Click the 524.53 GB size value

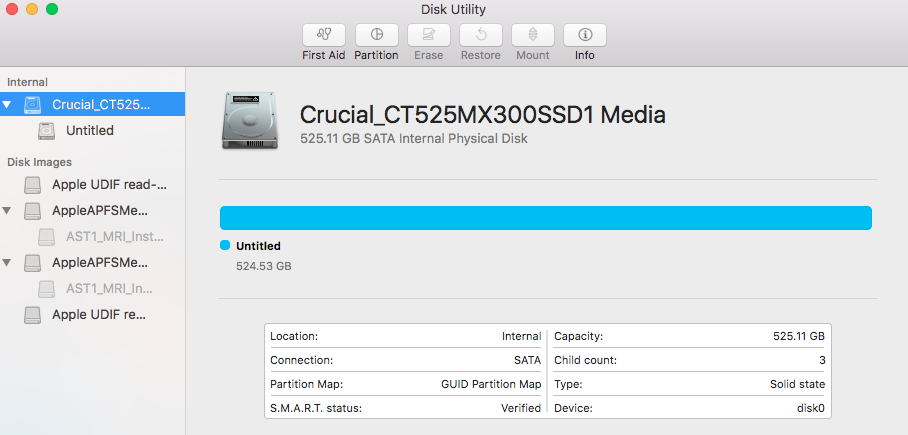click(263, 266)
